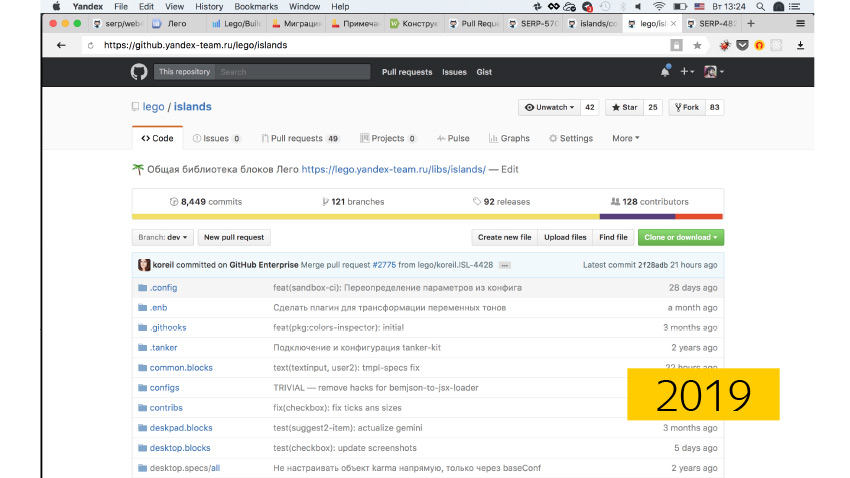View 121 branches
850x478 pixels.
(x=353, y=202)
